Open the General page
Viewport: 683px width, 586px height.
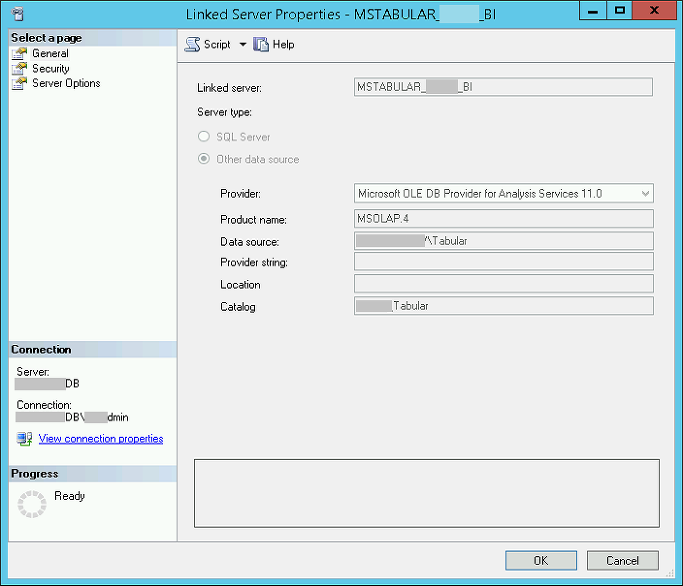50,54
